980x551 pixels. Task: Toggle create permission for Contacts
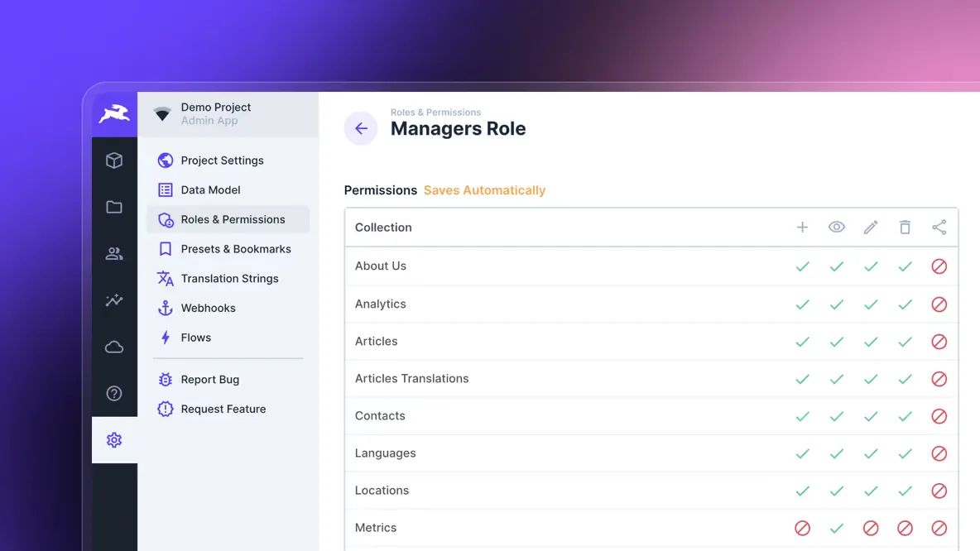[x=803, y=416]
